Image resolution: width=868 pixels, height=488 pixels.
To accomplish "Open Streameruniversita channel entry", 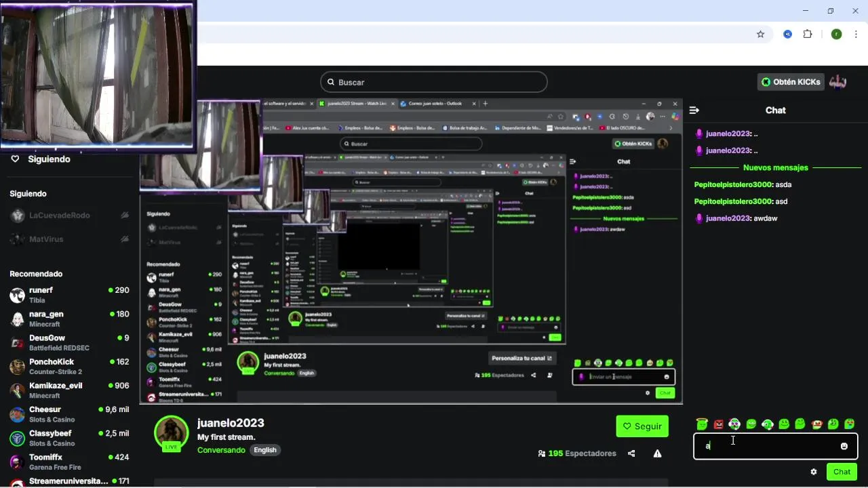I will pos(69,482).
